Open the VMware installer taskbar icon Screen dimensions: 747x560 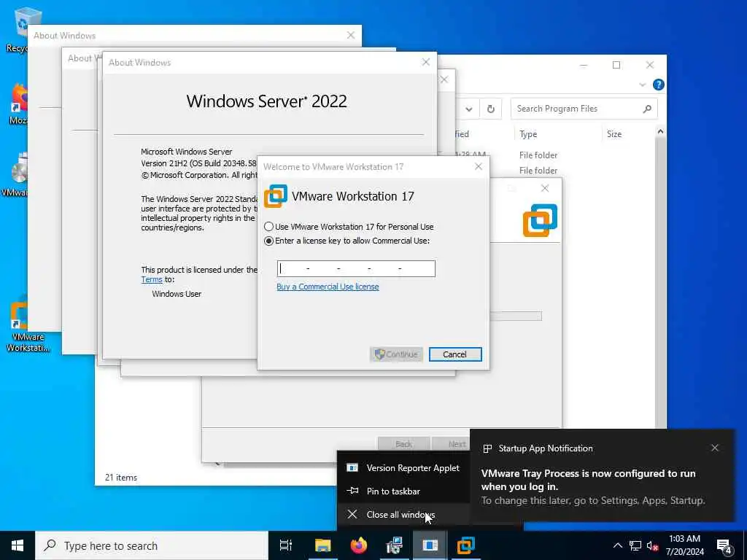pyautogui.click(x=395, y=545)
